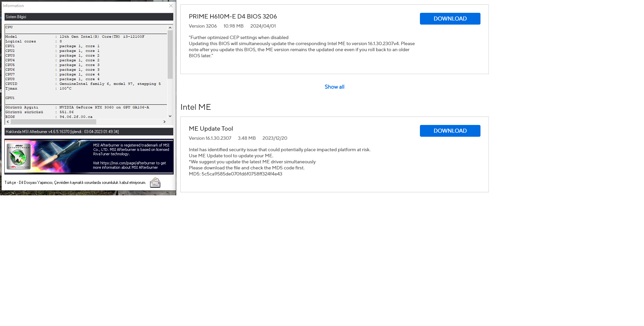Click the CPU1 package 1 core 1 row
The width and height of the screenshot is (644, 326).
(x=52, y=46)
